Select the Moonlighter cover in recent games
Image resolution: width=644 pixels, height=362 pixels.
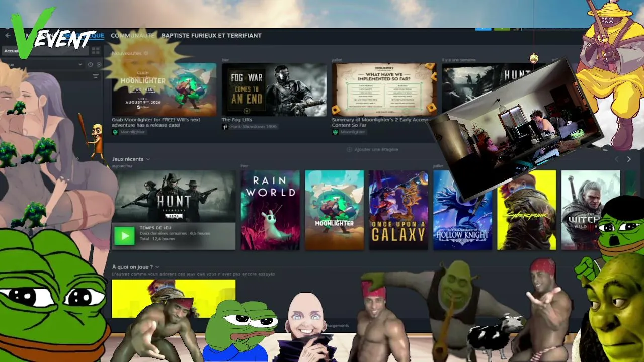335,210
